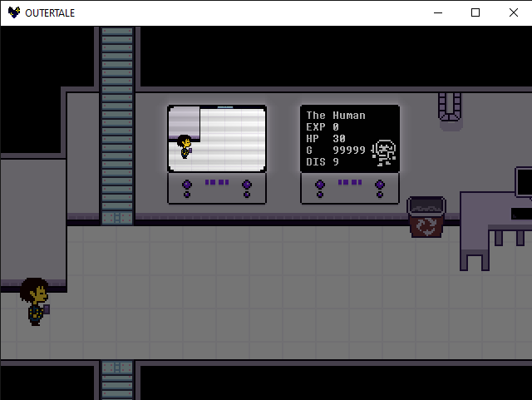Click the "DIS 9" line on monitor

coord(323,161)
